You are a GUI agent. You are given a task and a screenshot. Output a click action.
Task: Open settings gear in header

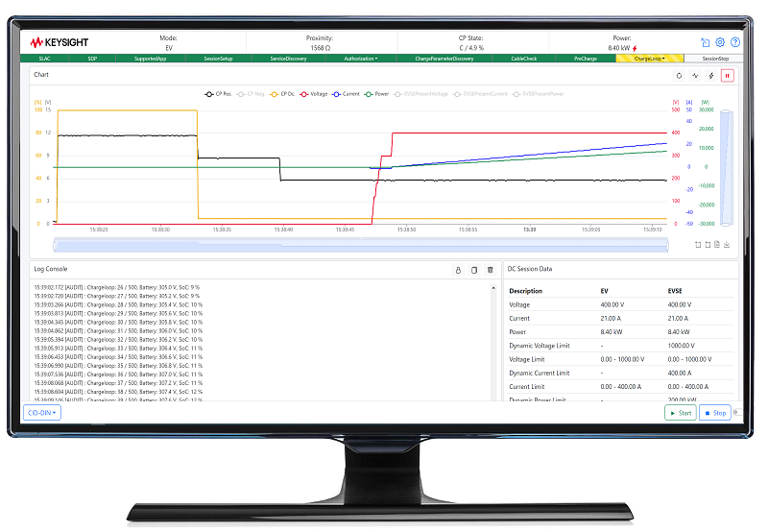click(720, 42)
